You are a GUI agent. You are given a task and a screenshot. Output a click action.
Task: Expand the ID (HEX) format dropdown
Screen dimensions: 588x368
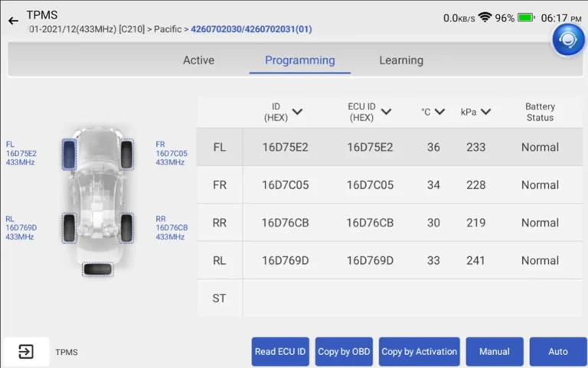297,112
